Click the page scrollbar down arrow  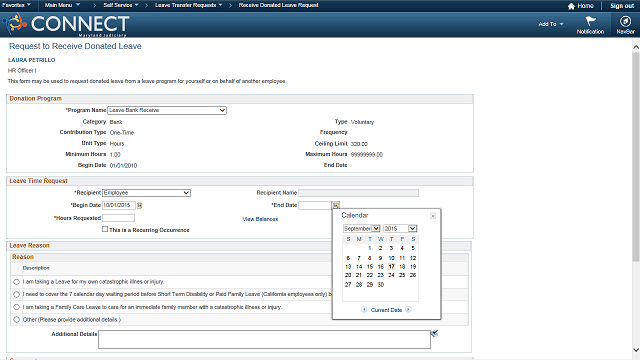point(636,349)
